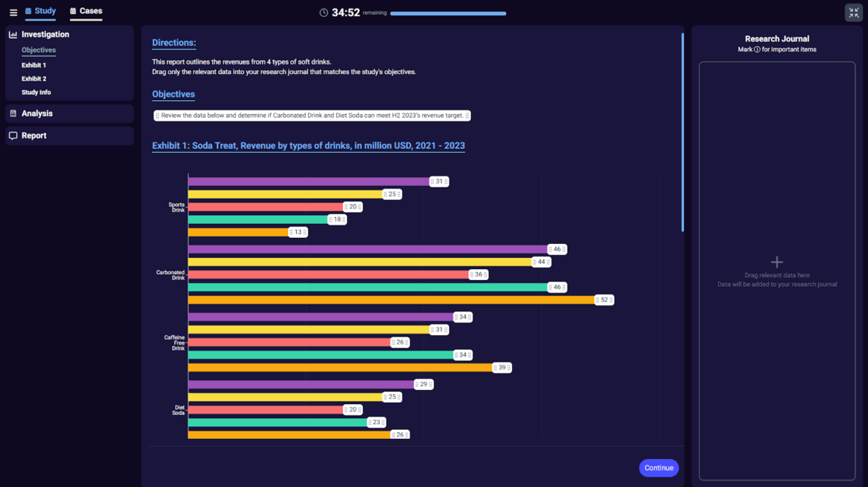
Task: Click the plus icon in Research Journal
Action: tap(777, 262)
